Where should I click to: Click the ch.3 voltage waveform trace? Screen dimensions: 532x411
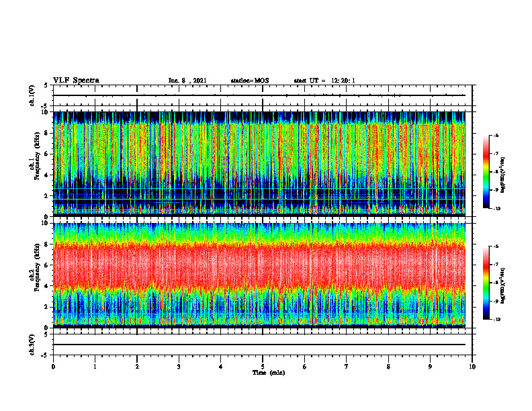[259, 345]
